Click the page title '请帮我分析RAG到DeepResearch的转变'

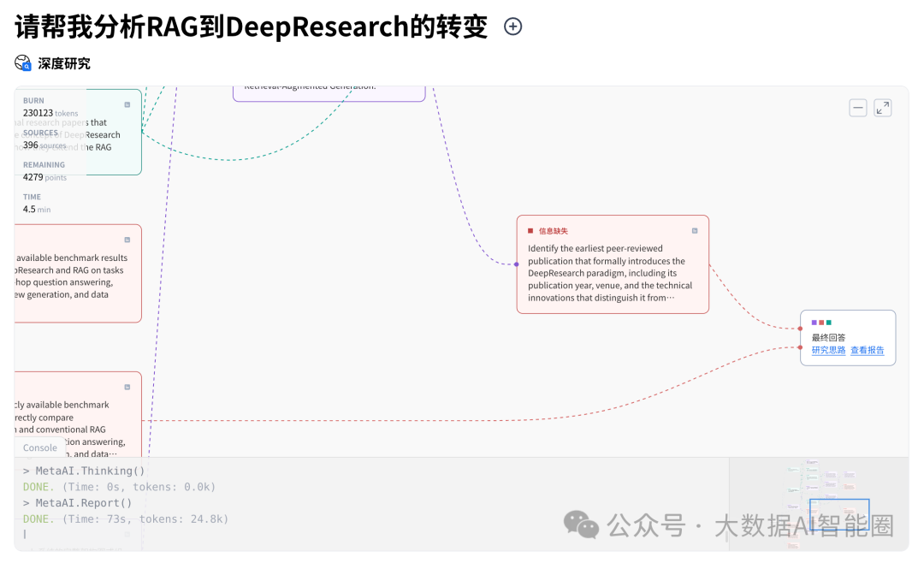point(251,27)
